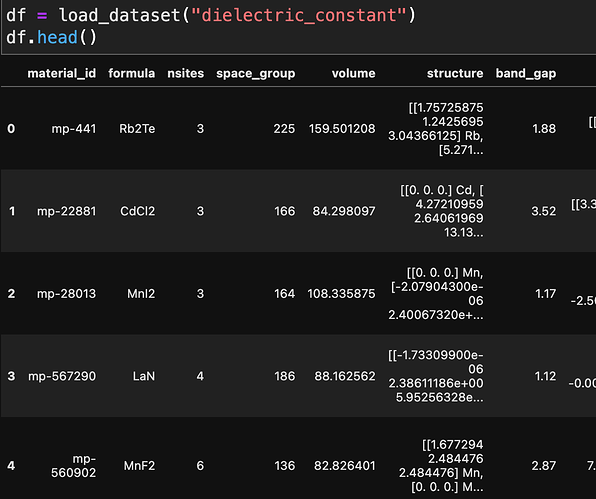Select the Rb2Te formula cell
Image resolution: width=596 pixels, height=499 pixels.
[x=137, y=129]
